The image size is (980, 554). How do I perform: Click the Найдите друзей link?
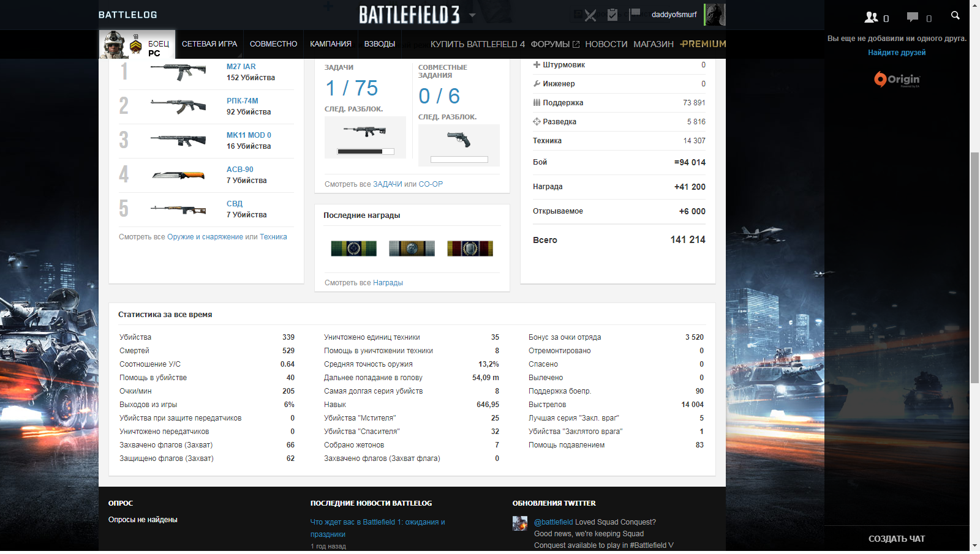(x=897, y=53)
